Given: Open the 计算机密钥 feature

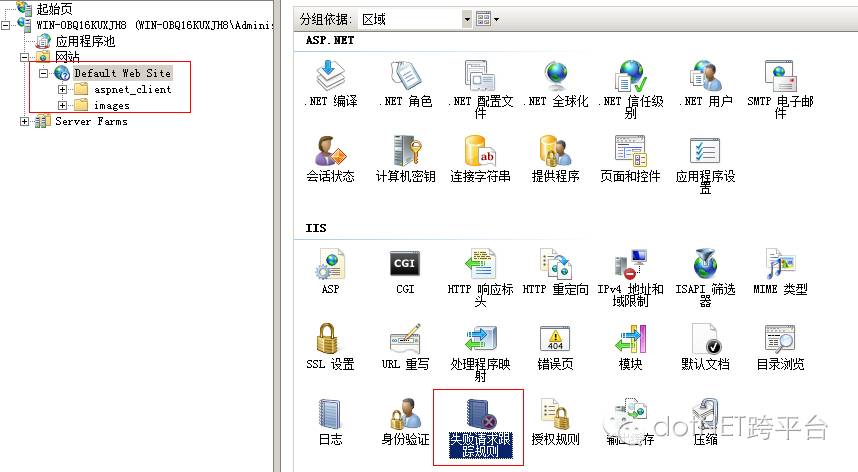Looking at the screenshot, I should (405, 159).
